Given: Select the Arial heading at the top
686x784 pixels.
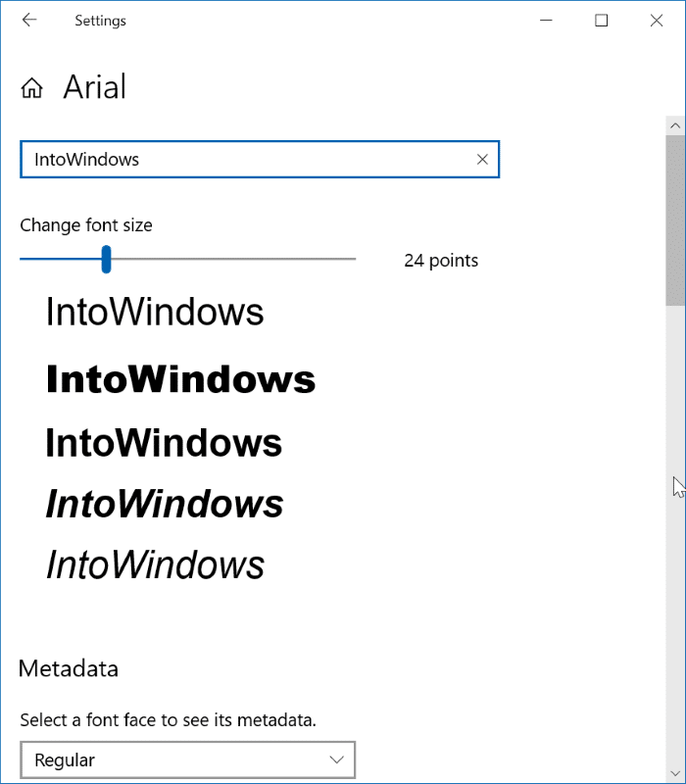Looking at the screenshot, I should [95, 86].
